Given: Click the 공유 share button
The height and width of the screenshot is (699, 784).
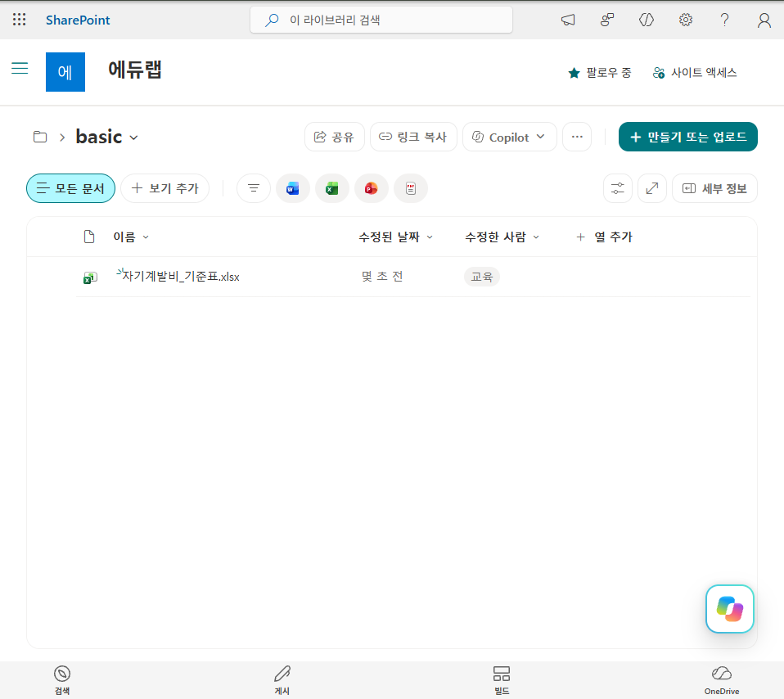Looking at the screenshot, I should tap(334, 137).
